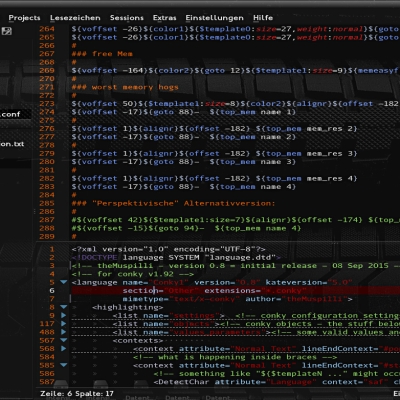Click into line 277 with 'top_mem name 2'
This screenshot has height=400, width=400.
183,137
